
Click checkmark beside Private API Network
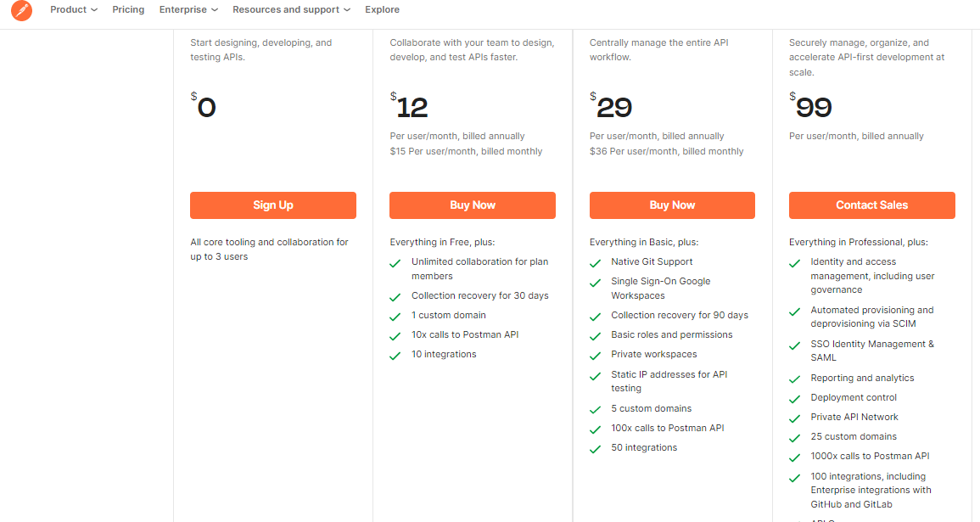tap(794, 418)
